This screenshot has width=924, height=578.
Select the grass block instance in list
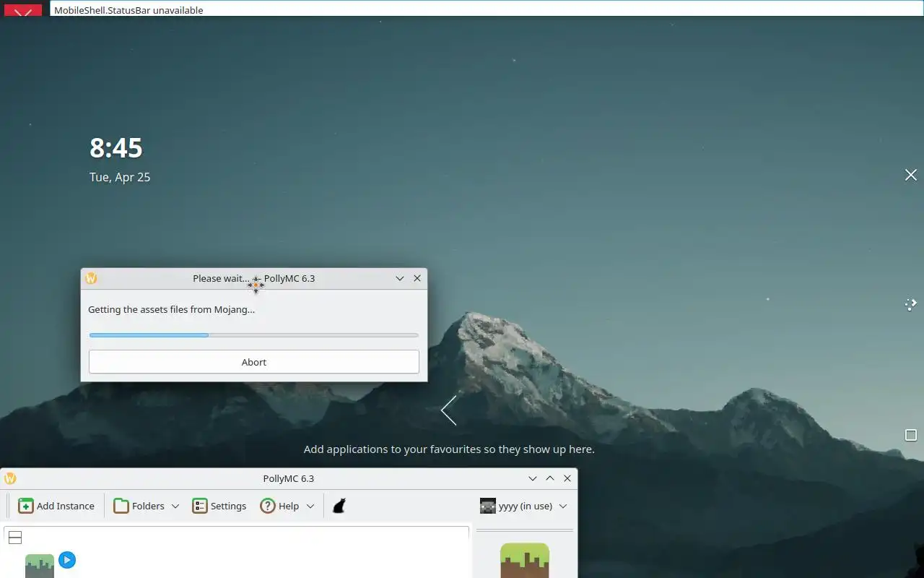[x=40, y=566]
